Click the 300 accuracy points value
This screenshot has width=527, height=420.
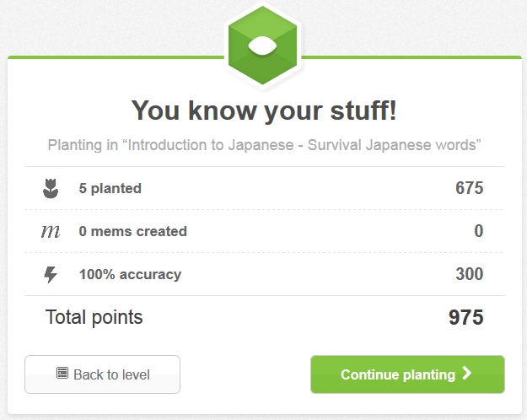pos(469,274)
